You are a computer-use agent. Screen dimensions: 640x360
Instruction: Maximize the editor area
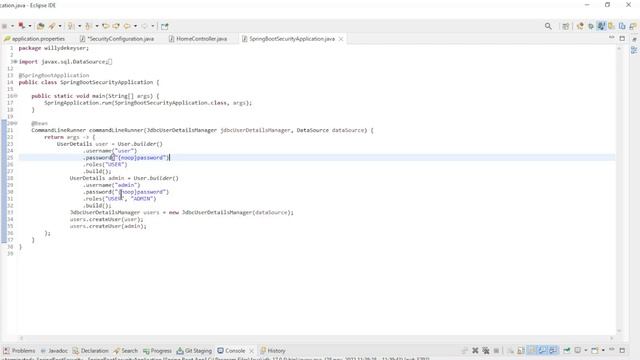click(622, 38)
